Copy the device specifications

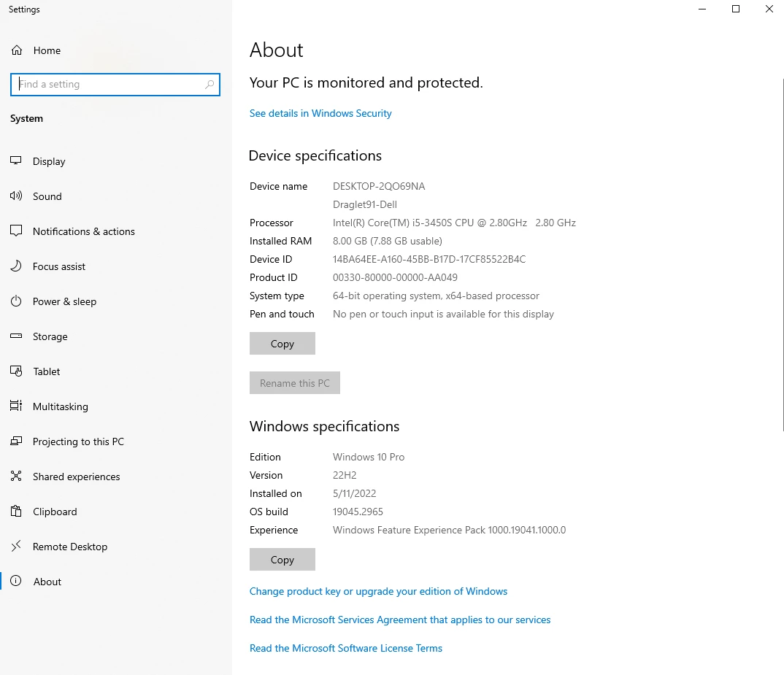point(283,344)
